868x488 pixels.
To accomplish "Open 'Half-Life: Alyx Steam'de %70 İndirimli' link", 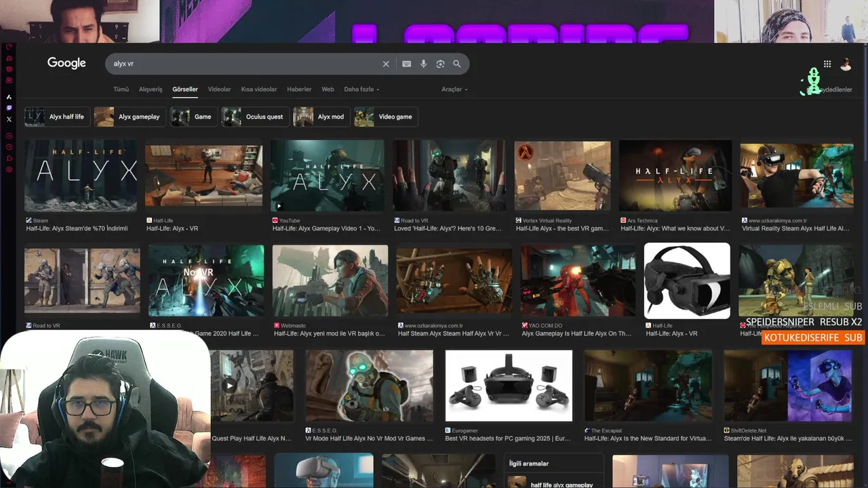I will [77, 228].
